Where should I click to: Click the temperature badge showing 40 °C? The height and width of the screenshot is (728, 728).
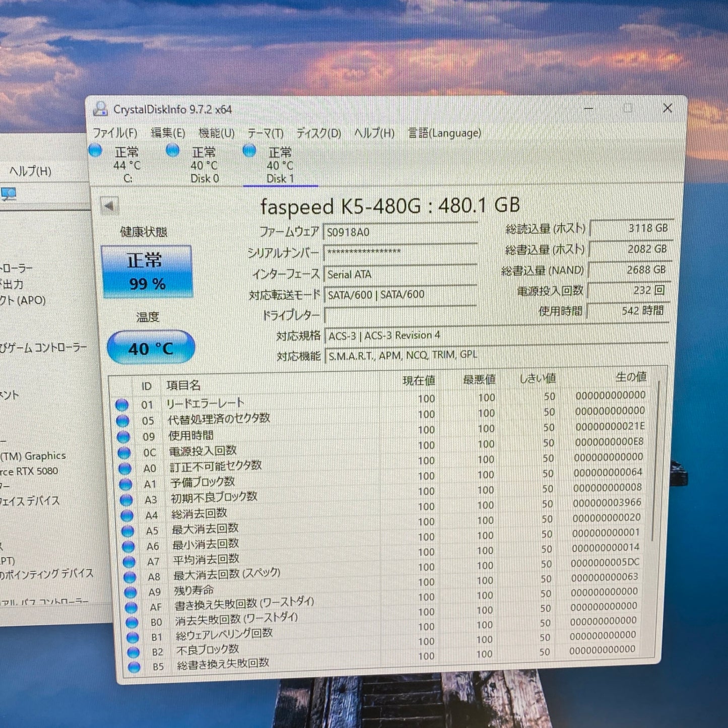[149, 347]
